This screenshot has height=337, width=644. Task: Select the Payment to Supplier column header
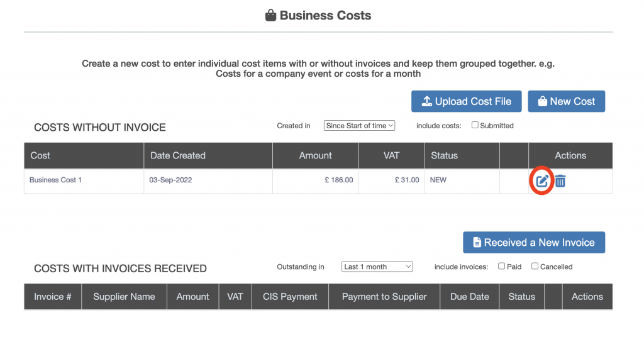384,297
